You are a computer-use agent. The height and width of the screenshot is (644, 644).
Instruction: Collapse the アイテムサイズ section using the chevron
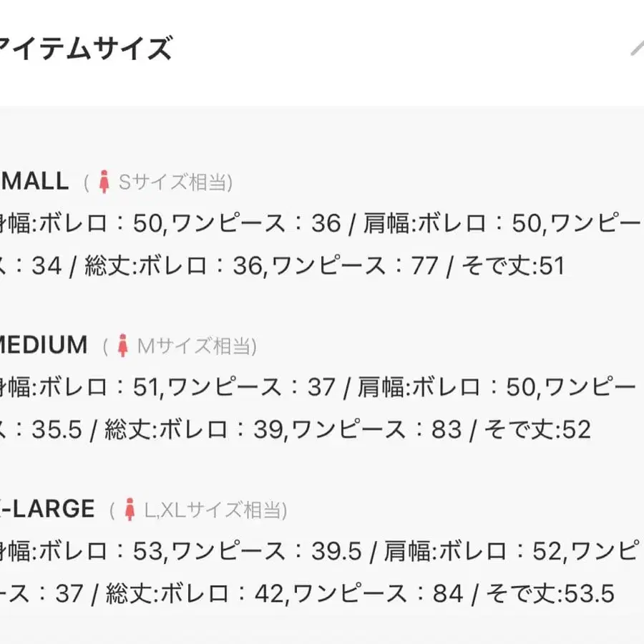(637, 49)
